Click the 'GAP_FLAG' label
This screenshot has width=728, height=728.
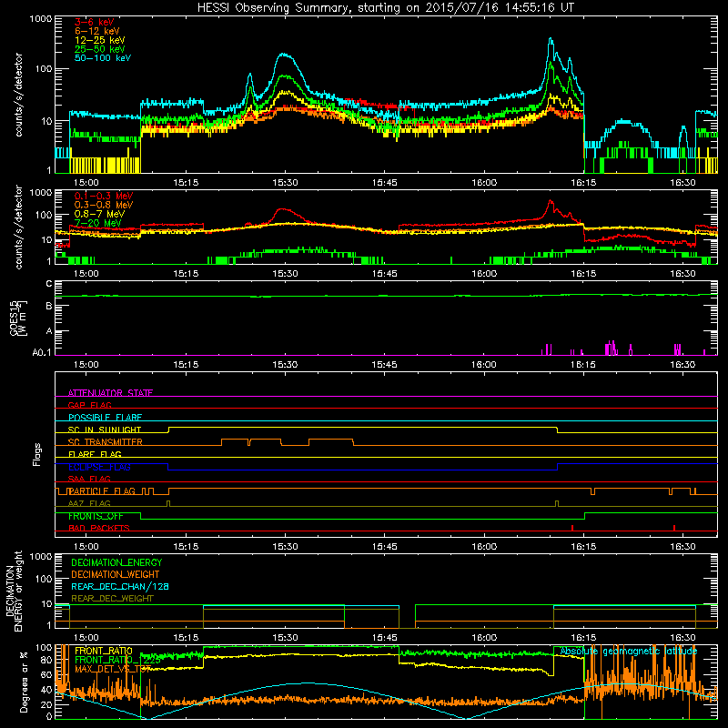click(89, 405)
